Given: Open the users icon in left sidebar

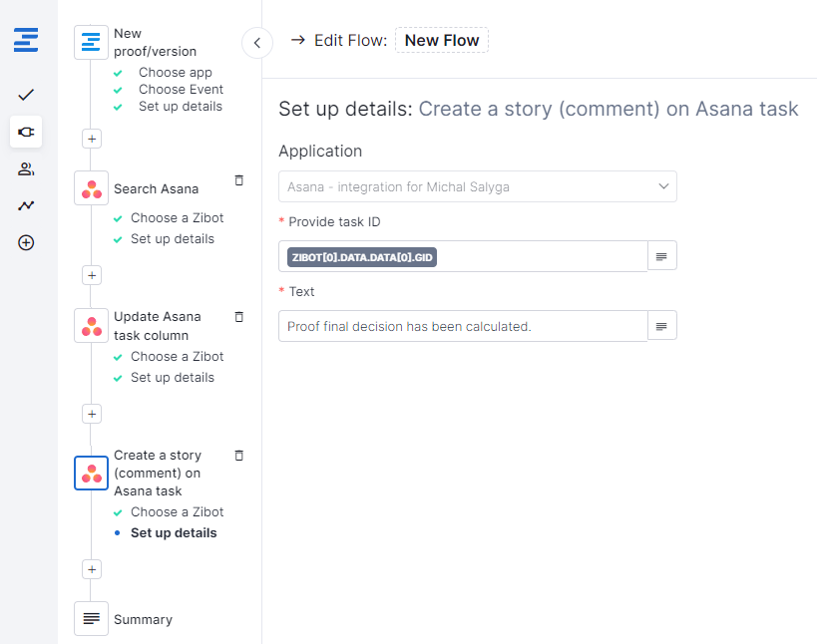Looking at the screenshot, I should click(26, 168).
